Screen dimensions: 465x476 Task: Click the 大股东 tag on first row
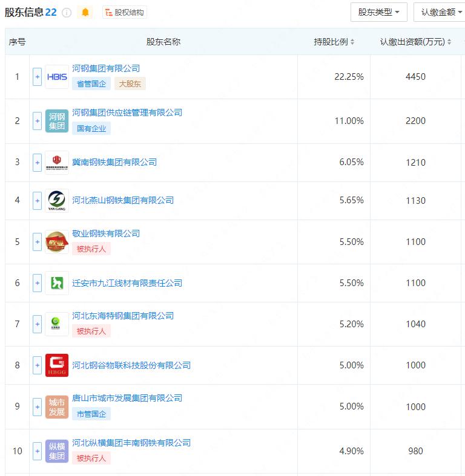130,84
